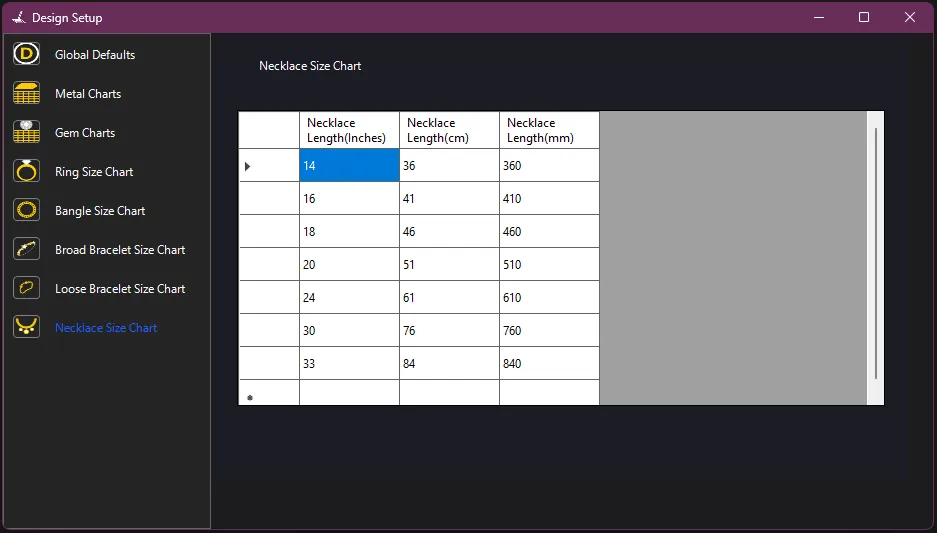Switch to Ring Size Chart label
Screen dimensions: 937x533
94,172
